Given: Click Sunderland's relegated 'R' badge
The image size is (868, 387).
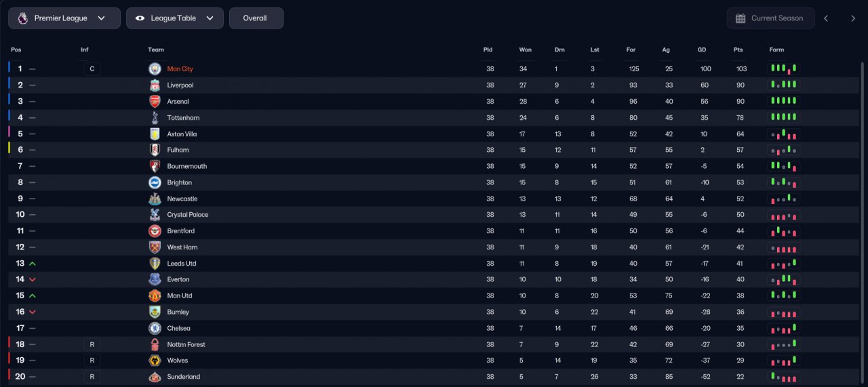Looking at the screenshot, I should click(x=92, y=377).
